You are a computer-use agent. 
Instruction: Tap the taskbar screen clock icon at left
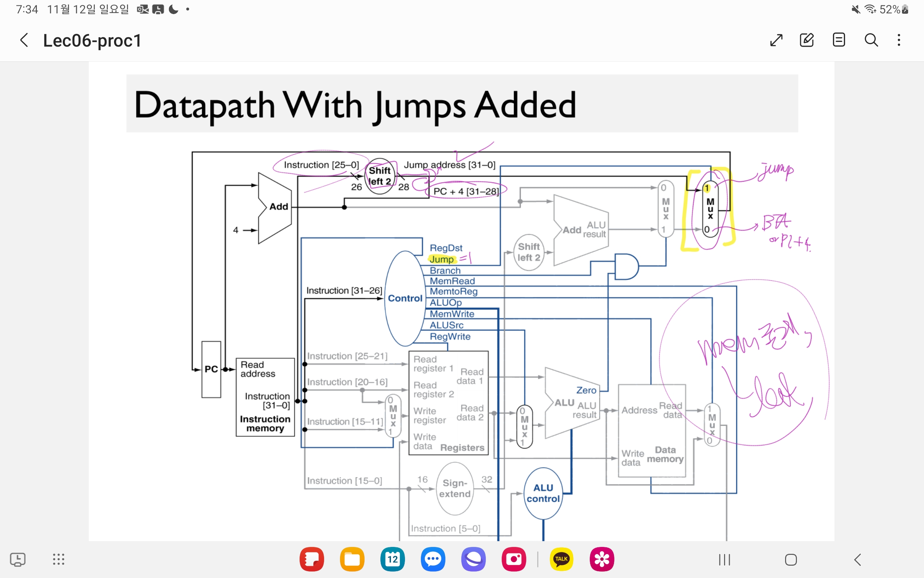[18, 560]
